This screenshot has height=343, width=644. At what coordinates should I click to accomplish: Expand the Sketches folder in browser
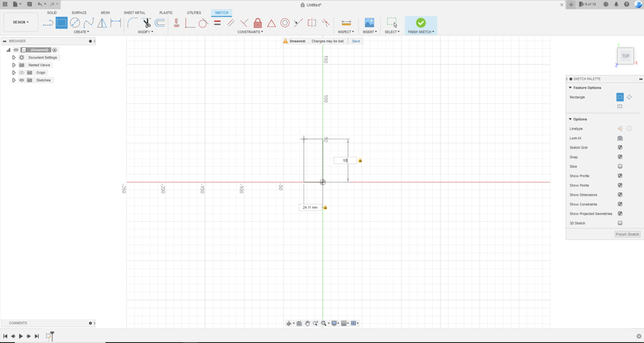[14, 80]
